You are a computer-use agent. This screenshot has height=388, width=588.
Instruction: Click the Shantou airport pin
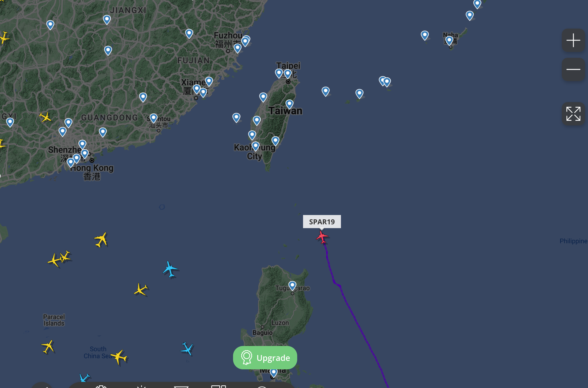[x=153, y=118]
